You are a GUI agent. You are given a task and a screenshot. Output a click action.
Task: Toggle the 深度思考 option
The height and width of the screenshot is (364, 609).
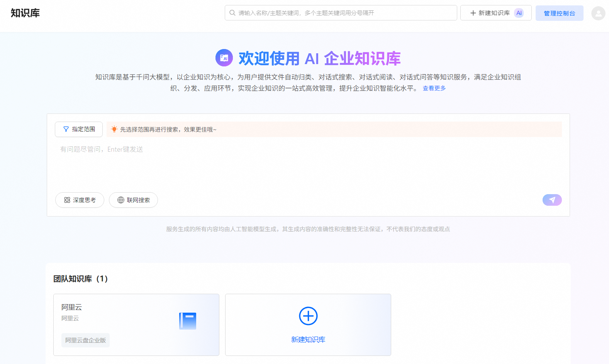click(x=80, y=200)
